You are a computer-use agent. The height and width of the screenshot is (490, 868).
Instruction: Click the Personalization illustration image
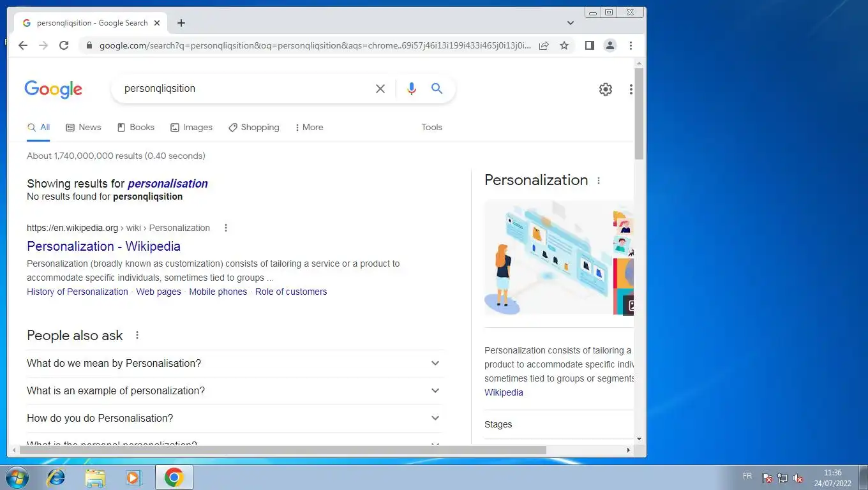(x=548, y=258)
